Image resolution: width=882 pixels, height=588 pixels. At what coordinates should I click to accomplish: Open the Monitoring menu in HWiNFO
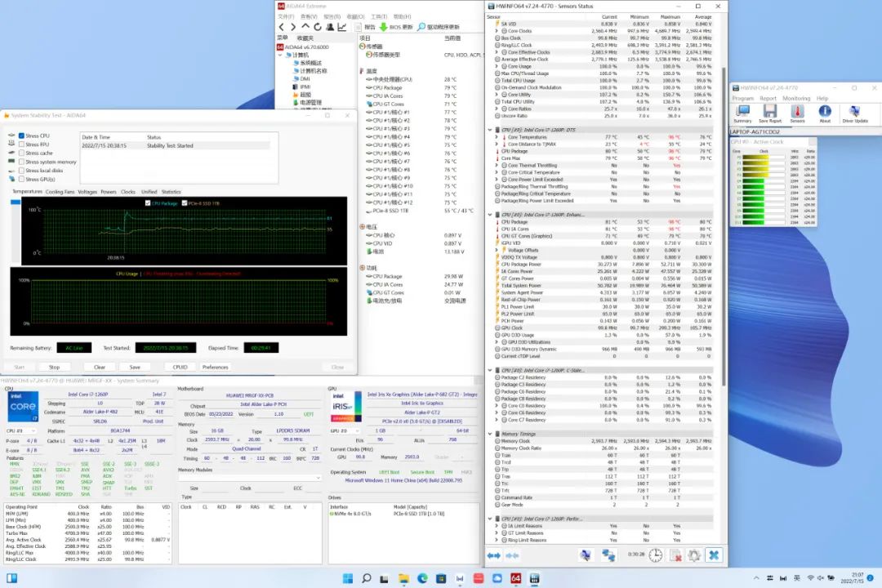point(796,98)
